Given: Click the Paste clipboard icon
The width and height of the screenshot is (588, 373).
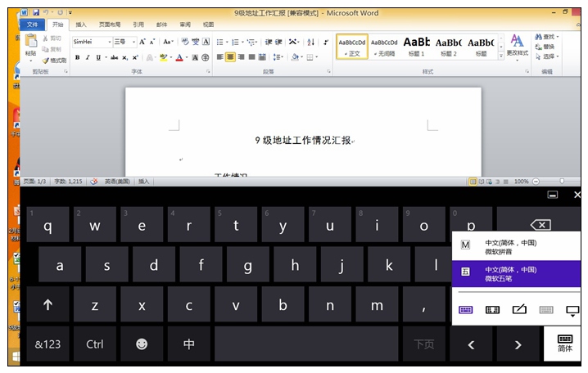Looking at the screenshot, I should (x=31, y=41).
